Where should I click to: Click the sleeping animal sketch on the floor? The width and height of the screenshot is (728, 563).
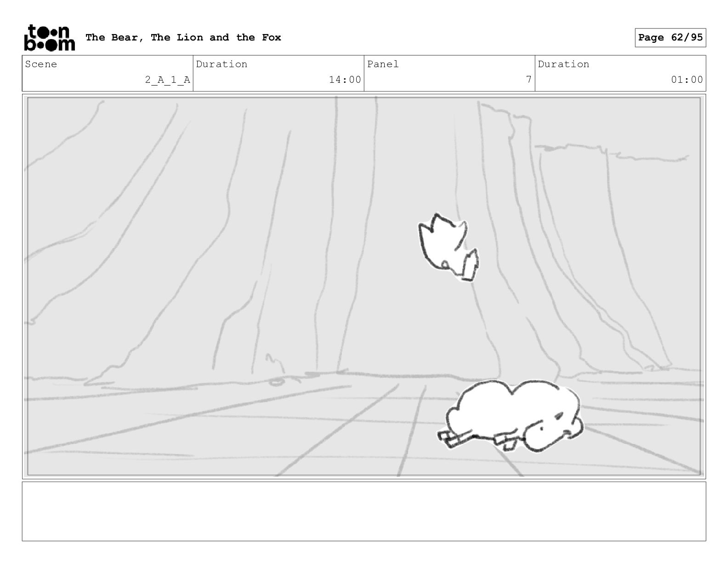510,416
